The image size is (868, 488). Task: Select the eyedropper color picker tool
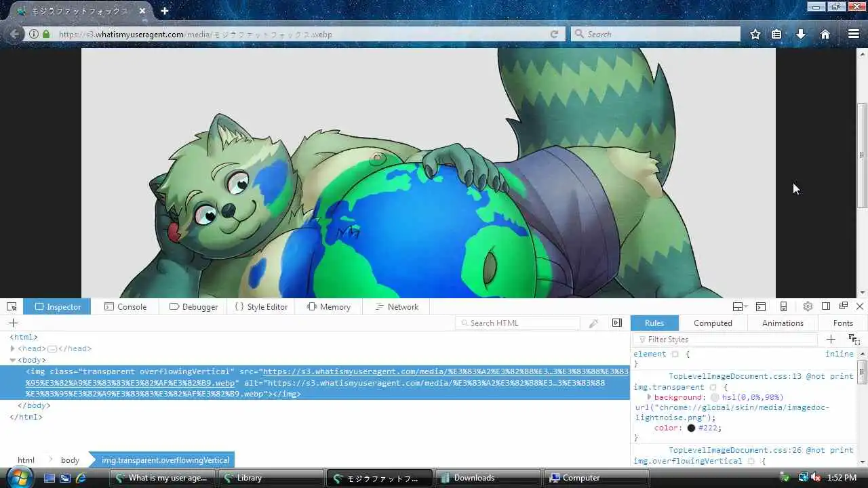[593, 323]
